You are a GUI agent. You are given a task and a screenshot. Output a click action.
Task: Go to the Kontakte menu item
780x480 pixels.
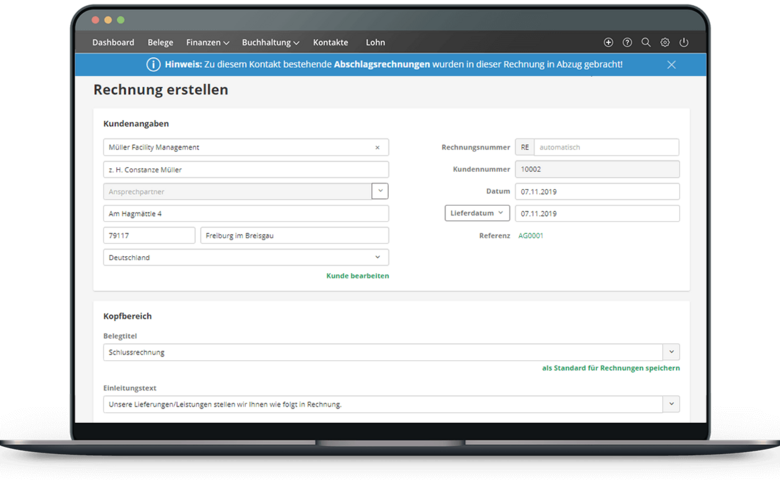point(330,43)
